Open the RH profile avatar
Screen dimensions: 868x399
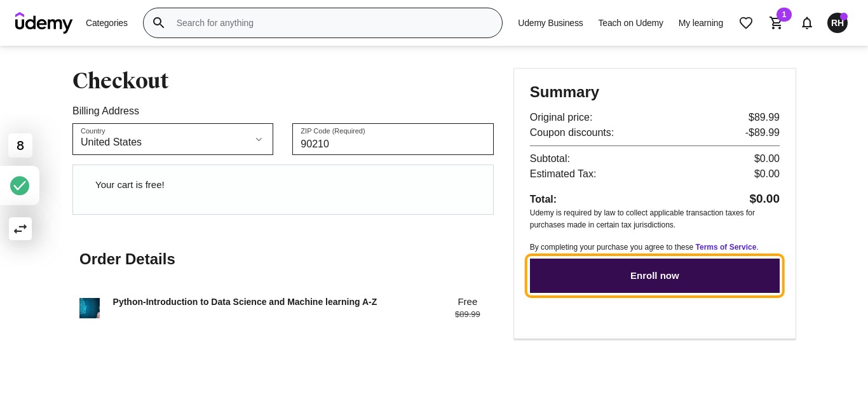[x=837, y=23]
